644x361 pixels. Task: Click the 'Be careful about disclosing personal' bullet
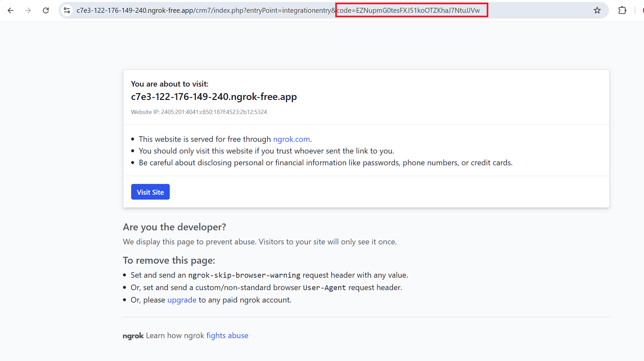[325, 163]
